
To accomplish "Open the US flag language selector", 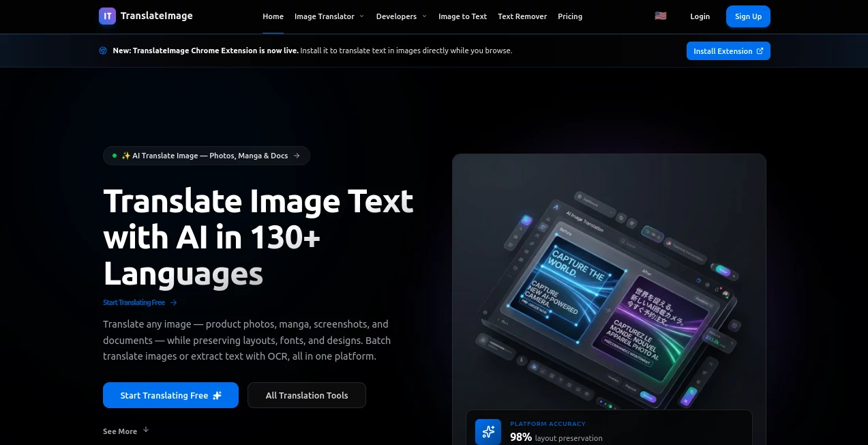I will click(x=661, y=16).
